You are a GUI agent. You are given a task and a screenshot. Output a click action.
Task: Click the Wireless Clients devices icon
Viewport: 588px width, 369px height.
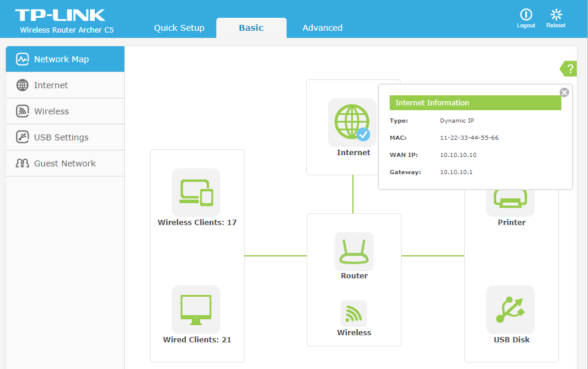196,192
